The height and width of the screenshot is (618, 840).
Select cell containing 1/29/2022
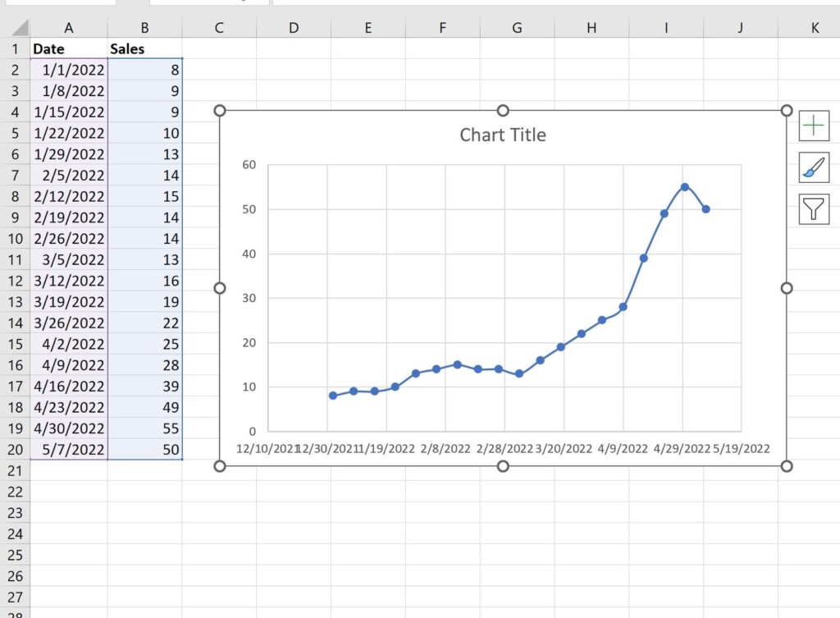coord(69,154)
